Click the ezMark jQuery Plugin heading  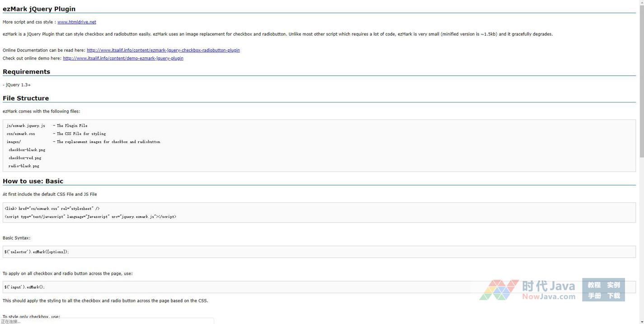39,9
